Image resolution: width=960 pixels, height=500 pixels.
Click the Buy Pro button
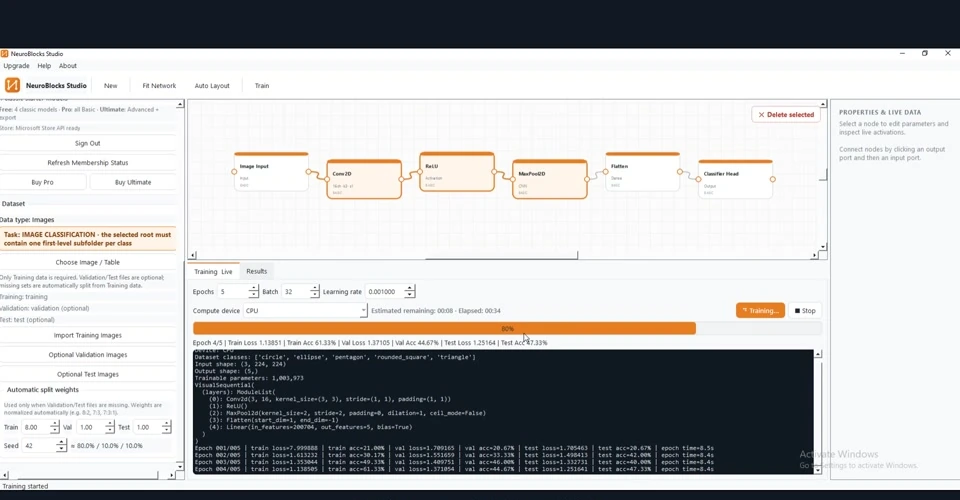42,182
